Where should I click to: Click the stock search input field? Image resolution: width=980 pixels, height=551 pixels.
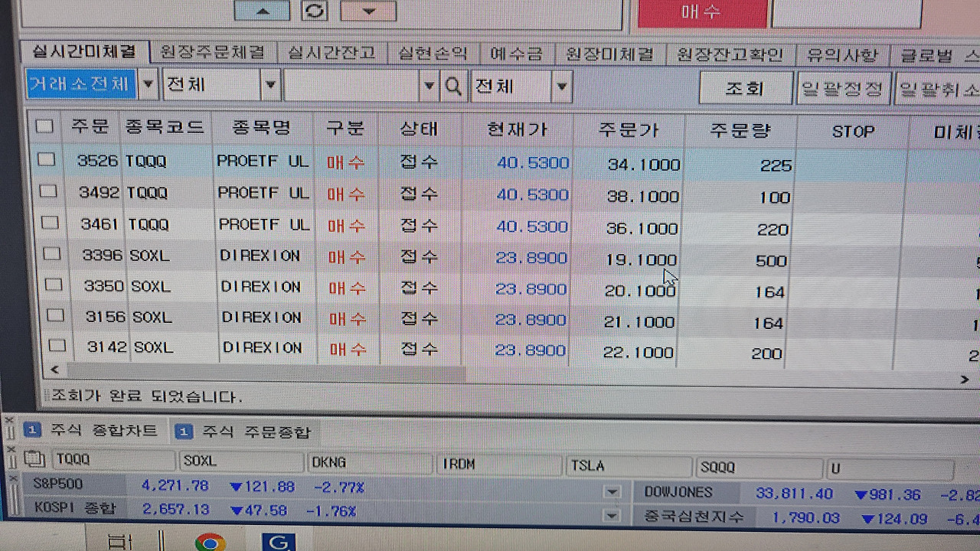(351, 86)
